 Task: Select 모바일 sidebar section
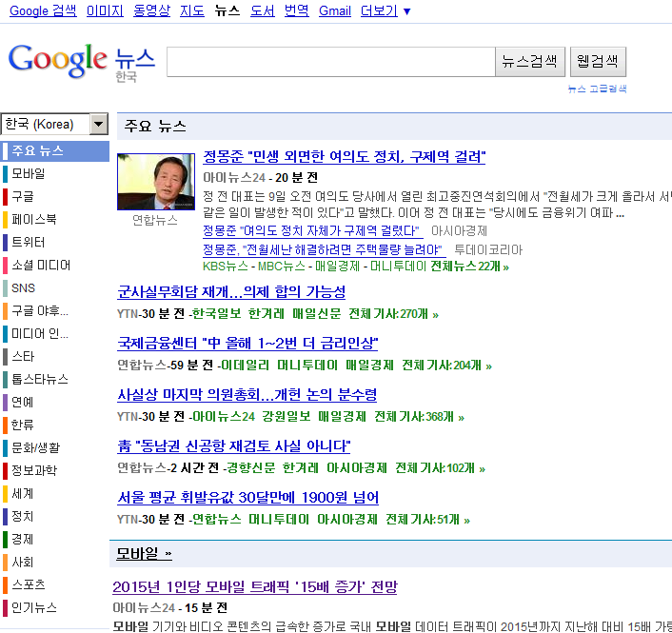tap(29, 173)
